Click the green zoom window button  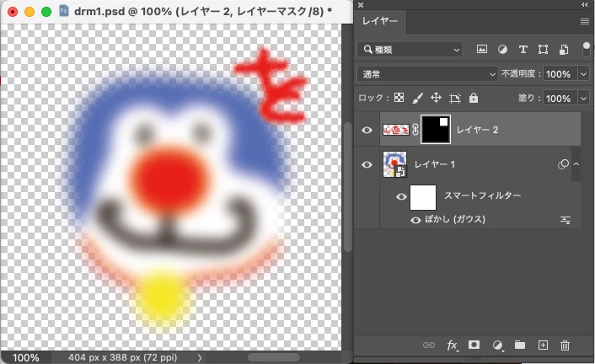pyautogui.click(x=46, y=12)
